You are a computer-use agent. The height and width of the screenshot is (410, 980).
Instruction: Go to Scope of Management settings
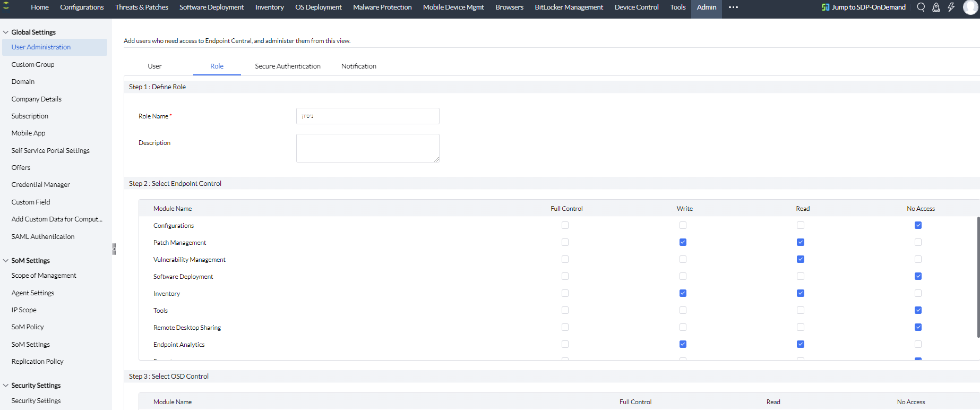click(44, 276)
